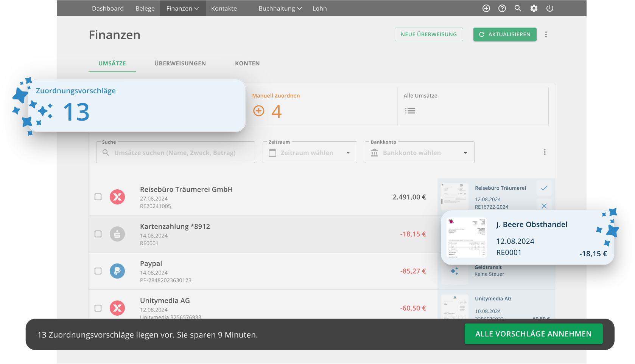Open three-dot menu beside Bankkonto filter

coord(545,152)
